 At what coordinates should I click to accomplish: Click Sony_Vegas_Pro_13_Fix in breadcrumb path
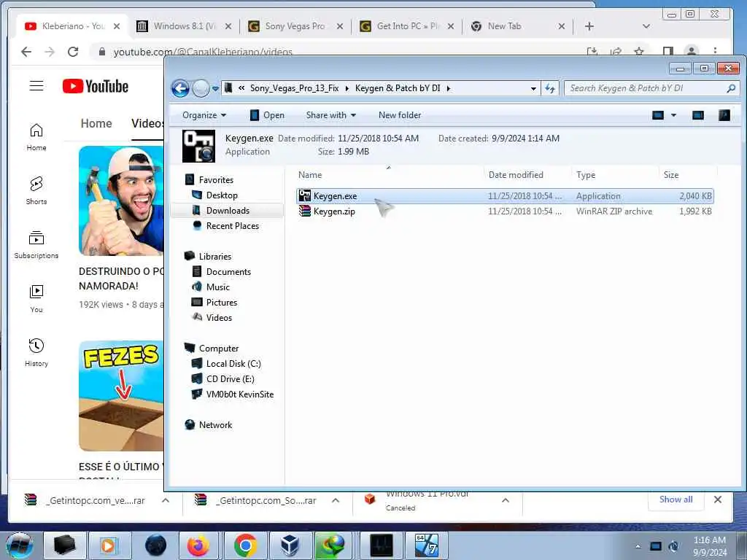pos(295,88)
